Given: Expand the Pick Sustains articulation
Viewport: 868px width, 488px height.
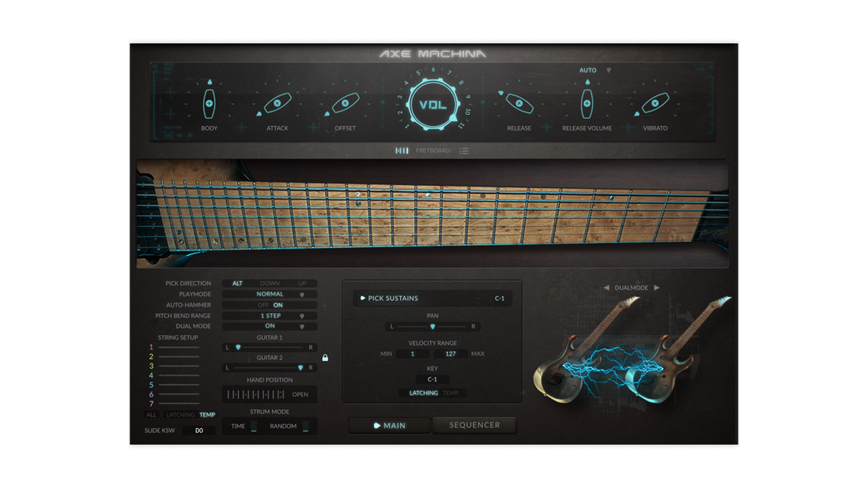Looking at the screenshot, I should point(363,298).
